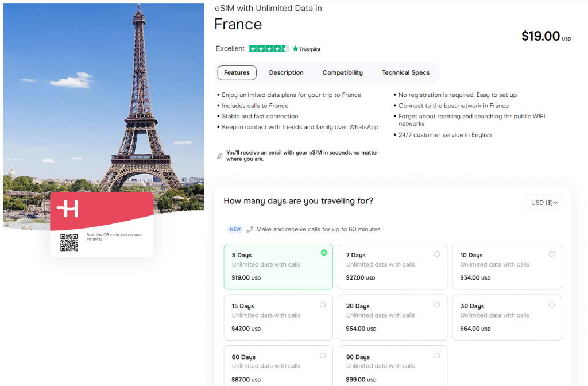The width and height of the screenshot is (588, 386).
Task: Click the Excellent rating link
Action: tap(230, 49)
